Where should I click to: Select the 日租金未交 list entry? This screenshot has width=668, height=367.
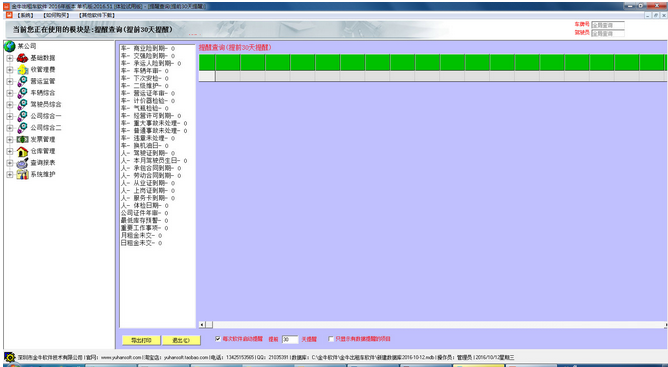click(x=141, y=243)
